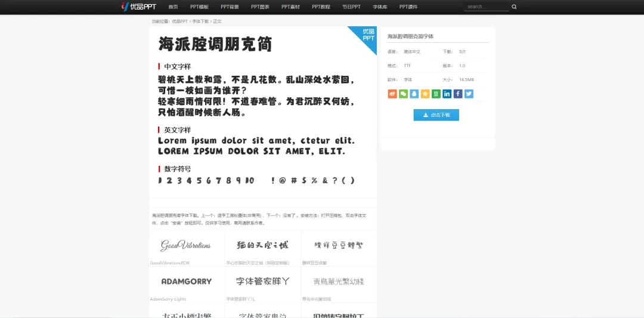Click GoodVibrationsROB font name link
This screenshot has height=318, width=644.
(x=169, y=263)
